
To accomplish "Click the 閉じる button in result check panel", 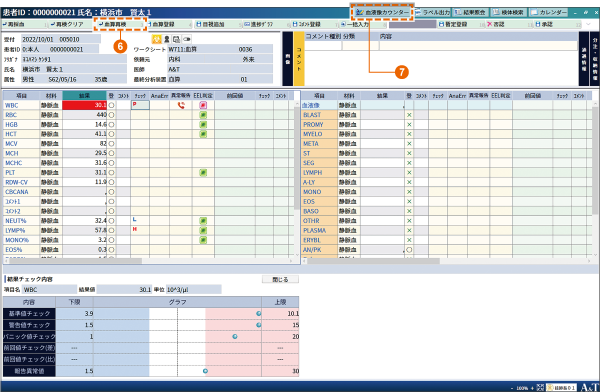I will (x=280, y=279).
